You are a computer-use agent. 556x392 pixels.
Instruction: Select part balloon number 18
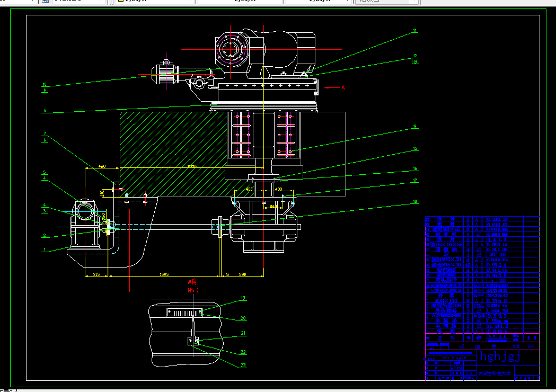[415, 201]
